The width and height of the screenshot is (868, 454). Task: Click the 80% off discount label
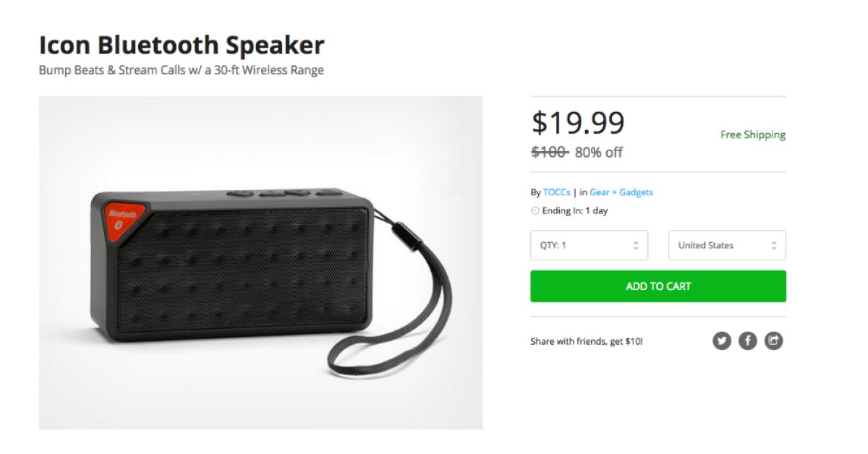point(598,153)
